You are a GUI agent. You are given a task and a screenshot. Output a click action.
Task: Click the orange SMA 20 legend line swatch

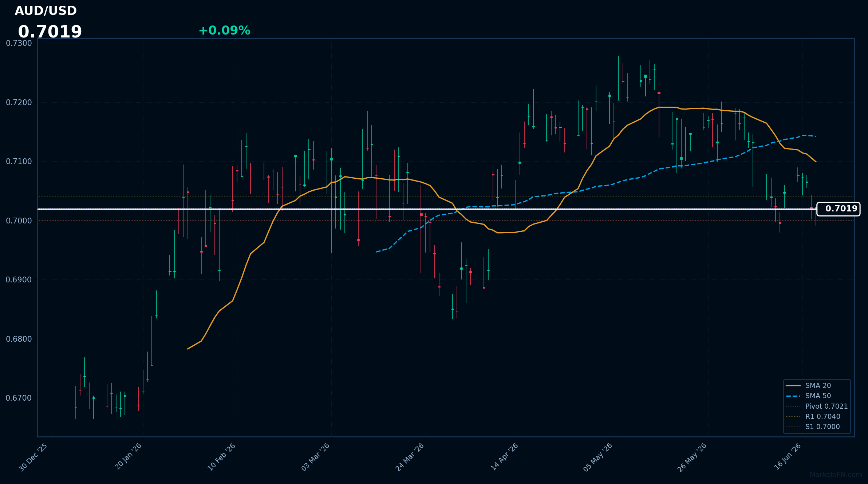(x=793, y=386)
